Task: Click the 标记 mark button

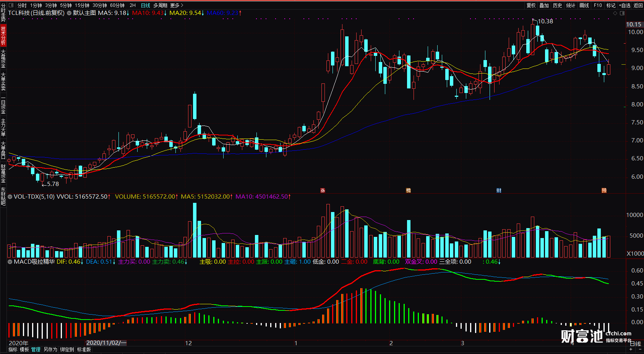Action: click(x=611, y=5)
